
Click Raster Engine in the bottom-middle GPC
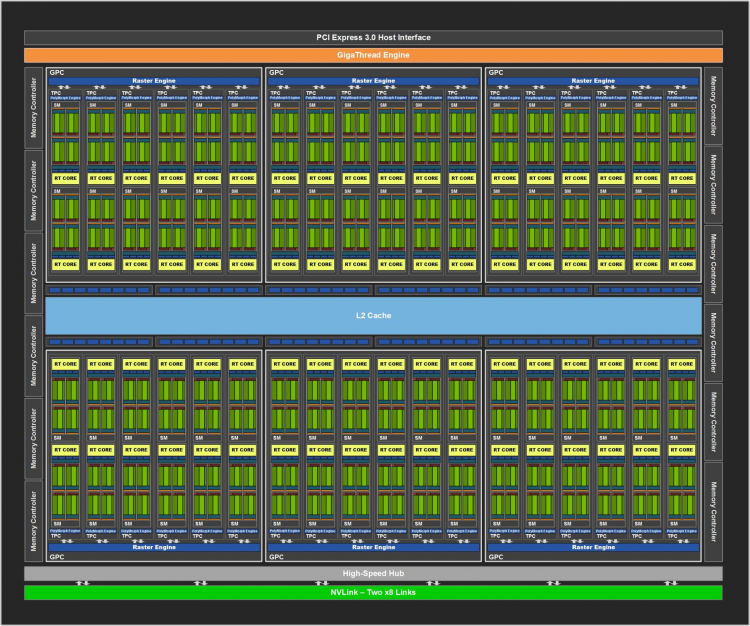point(374,547)
